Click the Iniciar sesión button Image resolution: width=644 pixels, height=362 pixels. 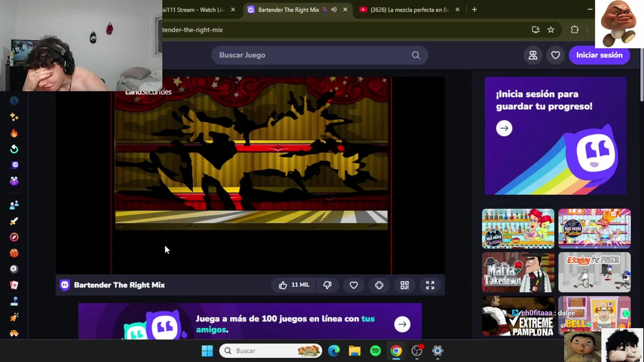click(599, 55)
